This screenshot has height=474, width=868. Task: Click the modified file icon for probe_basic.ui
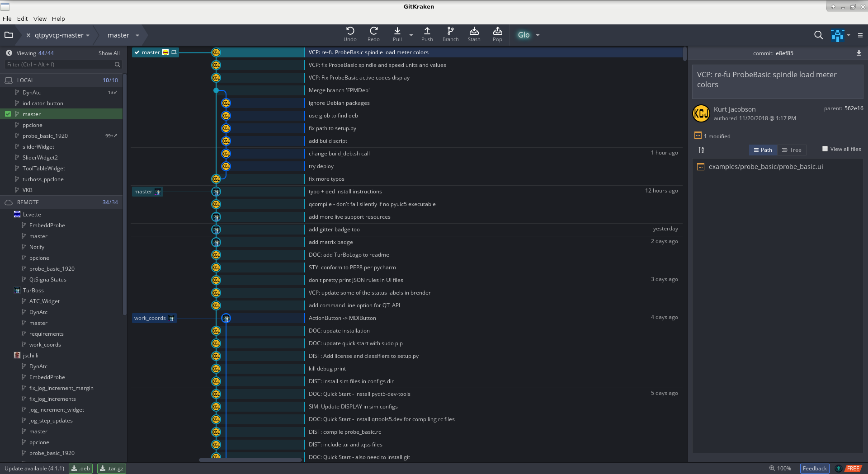(701, 167)
